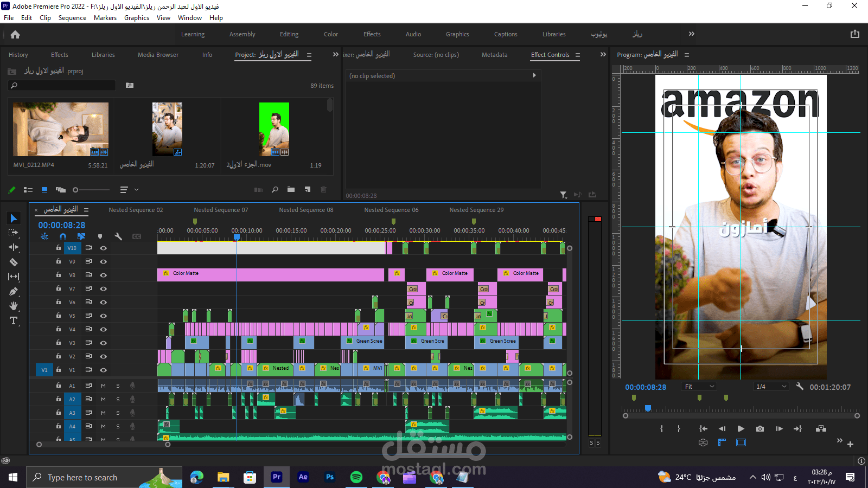Image resolution: width=868 pixels, height=488 pixels.
Task: Expand hidden tabs in Project panel group
Action: tap(336, 54)
